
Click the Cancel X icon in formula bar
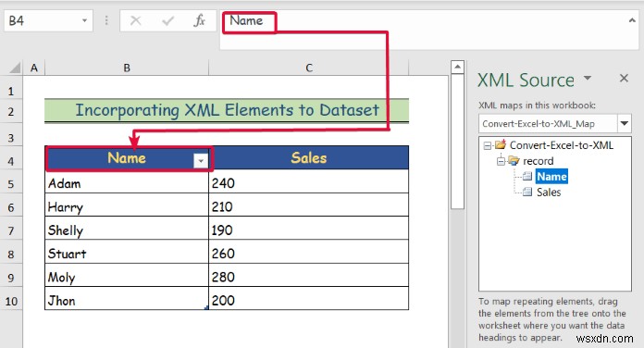(x=135, y=20)
